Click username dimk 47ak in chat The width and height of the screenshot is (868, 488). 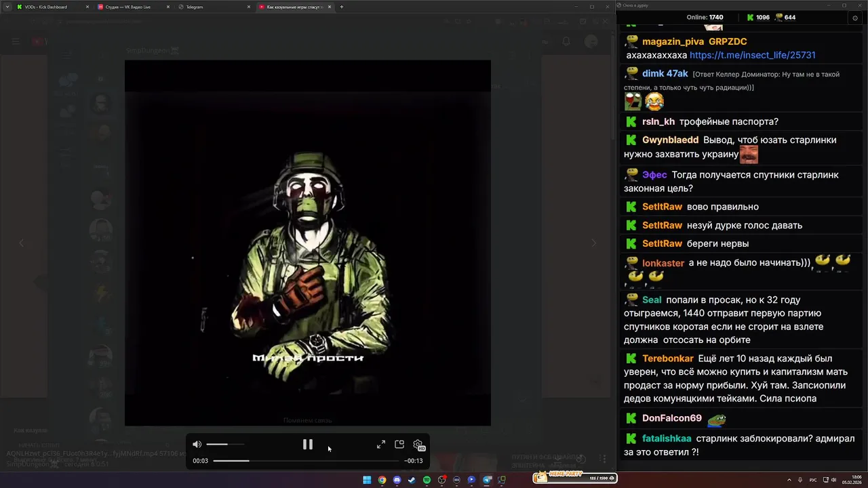click(665, 73)
